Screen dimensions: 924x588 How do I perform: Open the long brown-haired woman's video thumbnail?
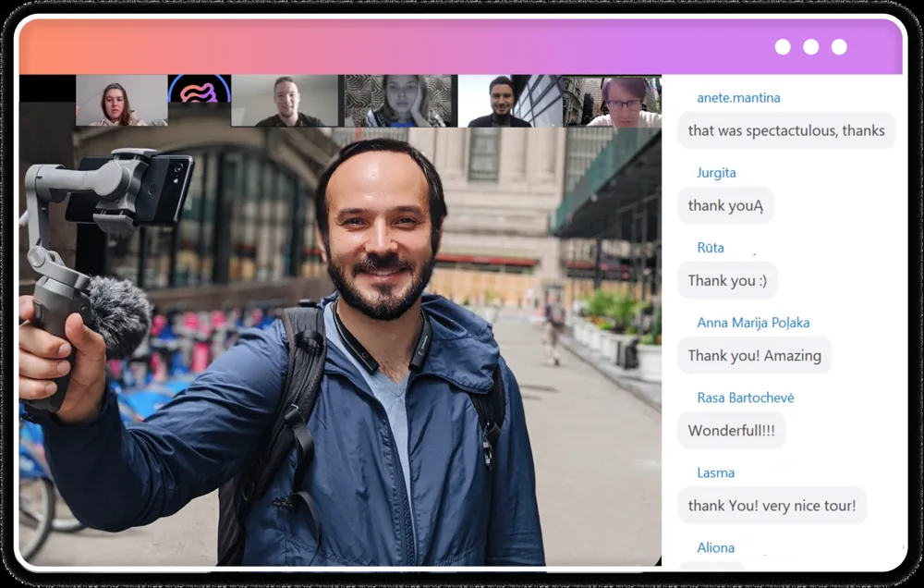click(x=121, y=100)
